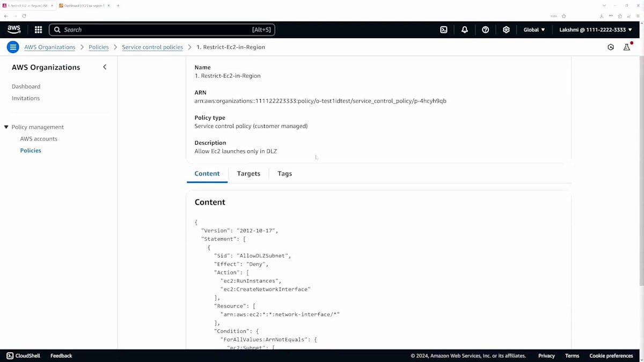Click the policy name 1. Restrict-Ec2-in-Region

click(228, 76)
